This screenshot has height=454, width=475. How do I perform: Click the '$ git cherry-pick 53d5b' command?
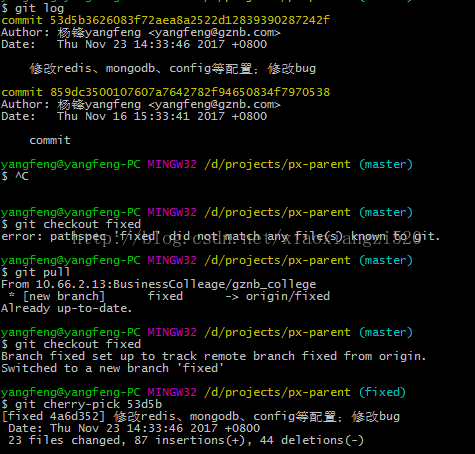point(82,404)
